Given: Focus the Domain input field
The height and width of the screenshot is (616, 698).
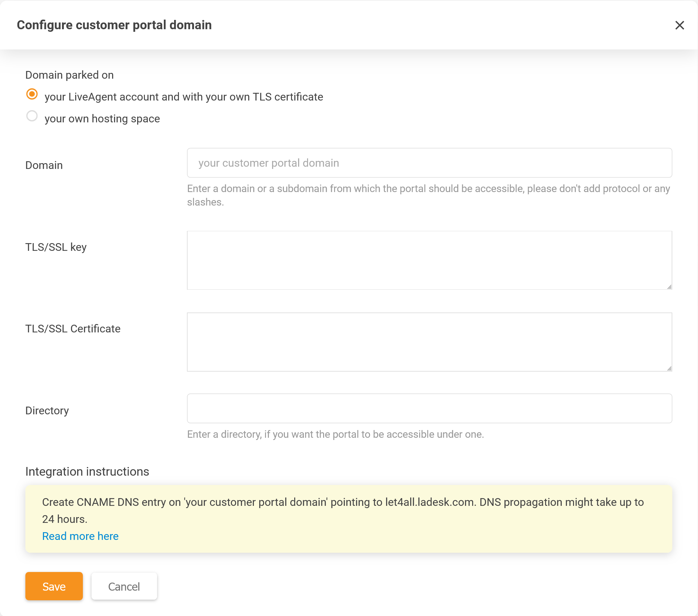Looking at the screenshot, I should tap(429, 163).
